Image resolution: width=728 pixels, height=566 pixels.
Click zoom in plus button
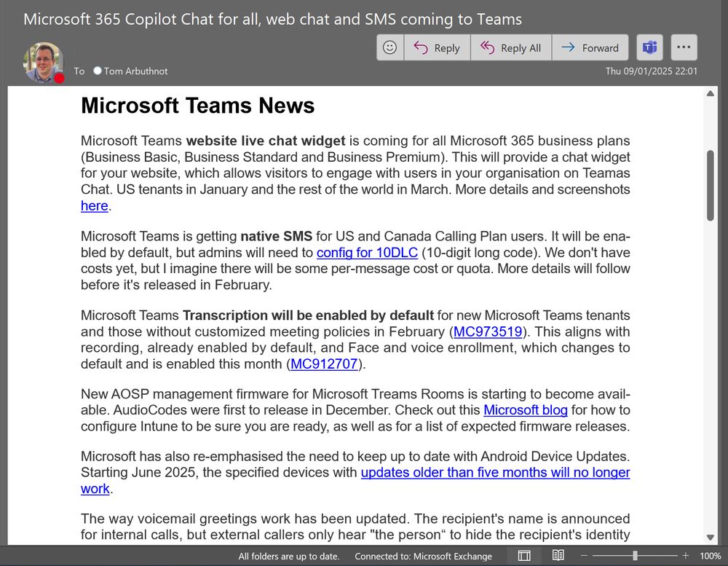coord(685,556)
